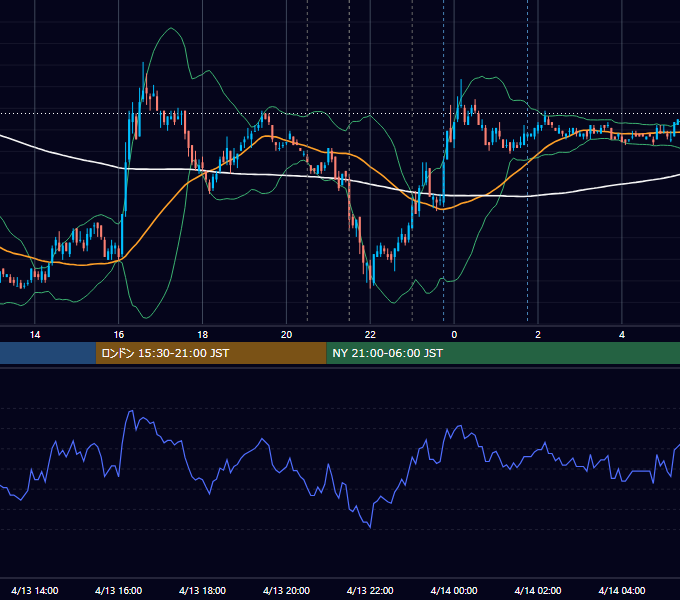Click the 18 hour label on price chart axis
The height and width of the screenshot is (600, 680).
point(203,335)
